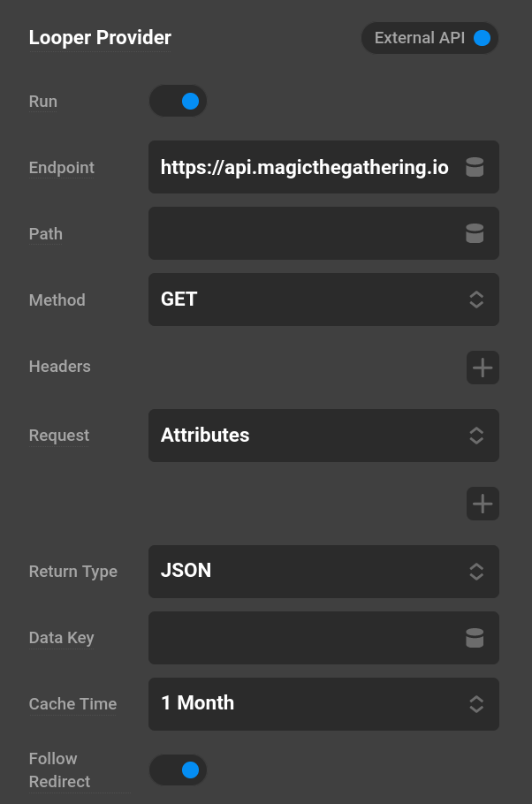Insert dynamic data into the Path field

click(x=475, y=233)
